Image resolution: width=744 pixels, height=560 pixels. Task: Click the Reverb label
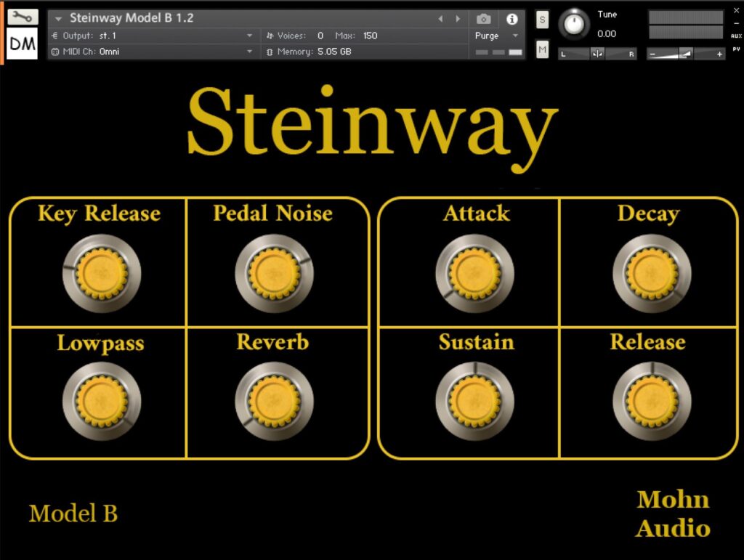click(x=273, y=342)
